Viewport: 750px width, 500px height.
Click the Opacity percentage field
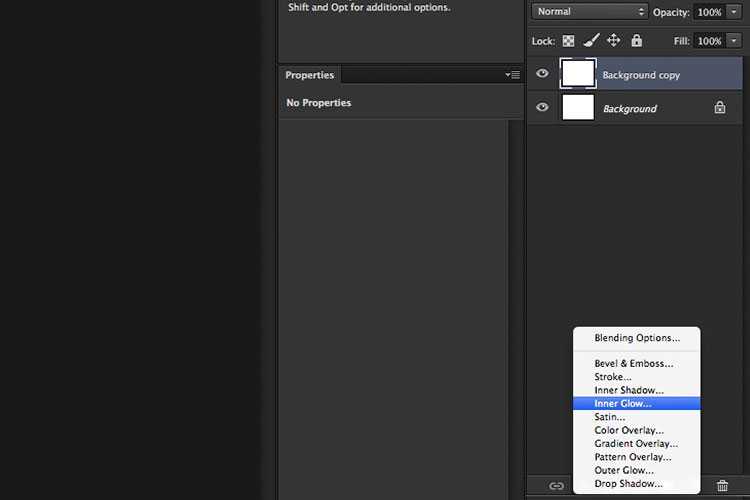click(x=709, y=12)
